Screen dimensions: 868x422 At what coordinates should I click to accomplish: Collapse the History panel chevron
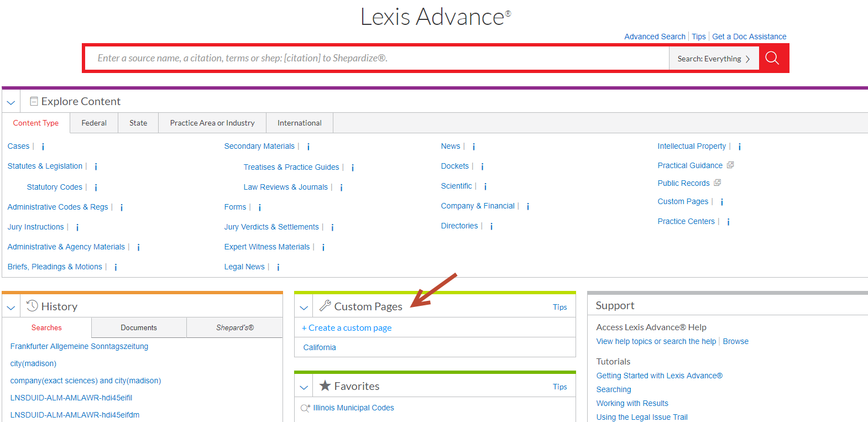(x=11, y=308)
